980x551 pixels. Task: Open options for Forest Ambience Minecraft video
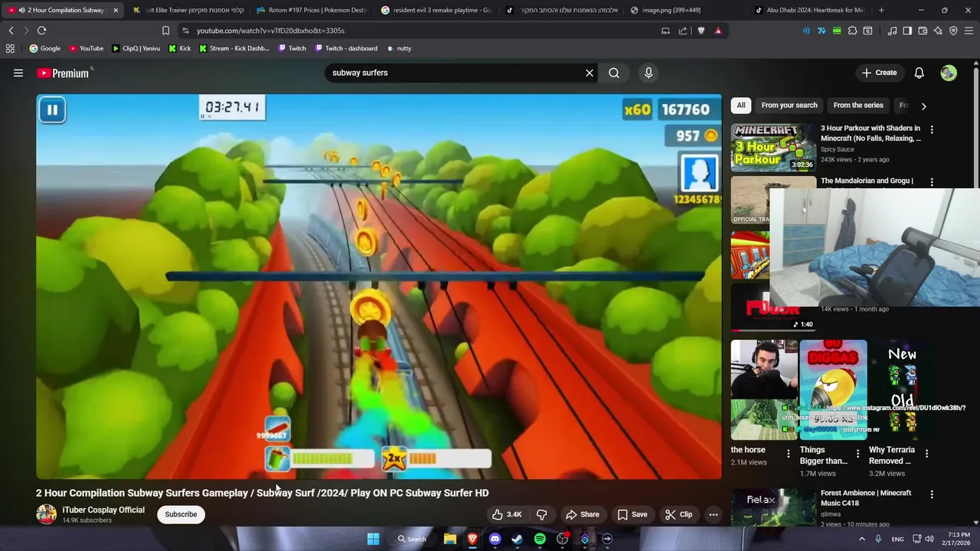pos(932,494)
